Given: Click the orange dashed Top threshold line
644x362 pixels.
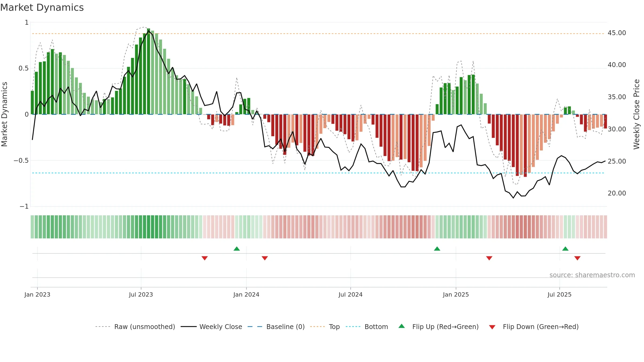Looking at the screenshot, I should tap(318, 34).
